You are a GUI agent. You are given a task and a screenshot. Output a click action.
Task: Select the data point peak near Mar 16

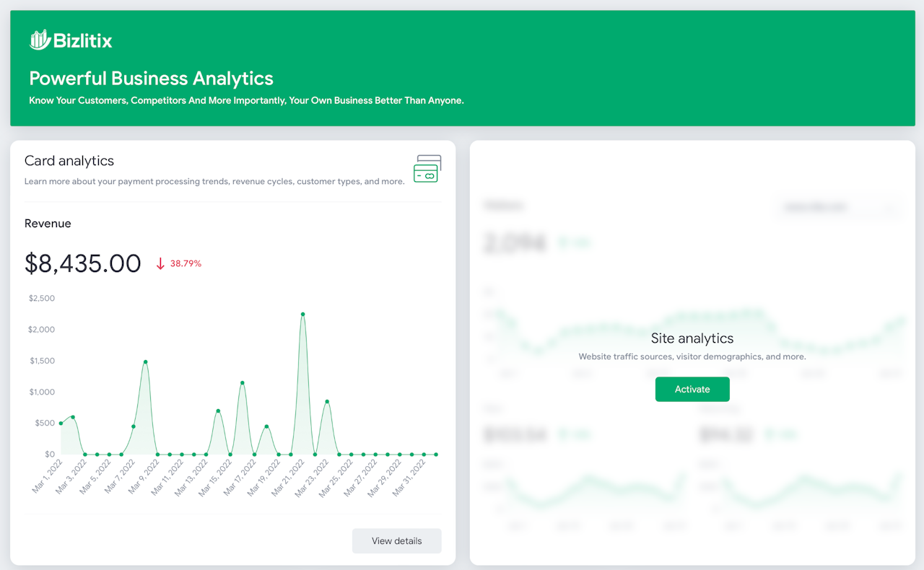click(x=243, y=383)
